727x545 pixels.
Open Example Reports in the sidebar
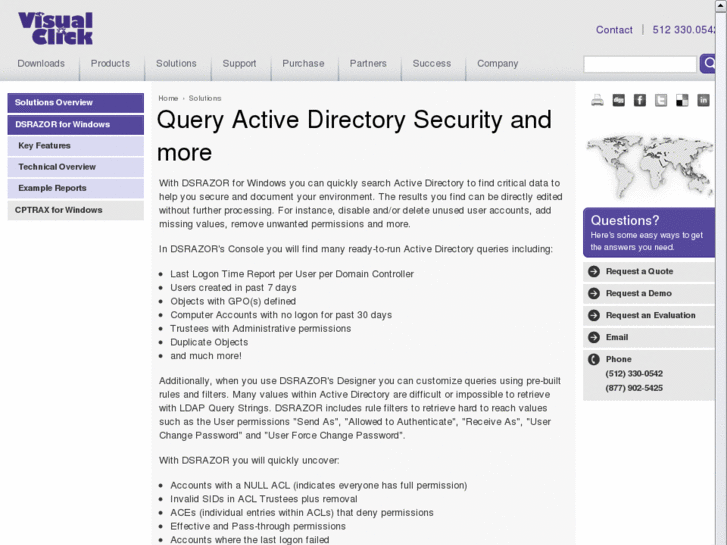click(x=76, y=188)
